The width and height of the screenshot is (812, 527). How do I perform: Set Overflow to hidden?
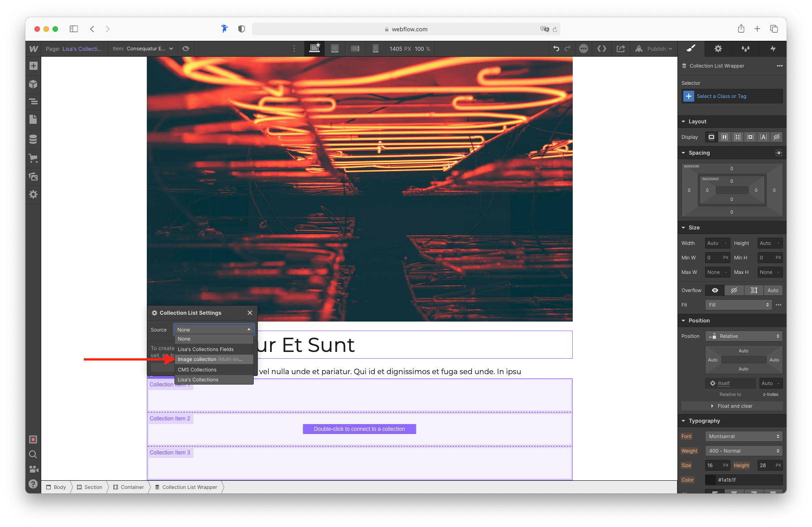click(x=734, y=290)
